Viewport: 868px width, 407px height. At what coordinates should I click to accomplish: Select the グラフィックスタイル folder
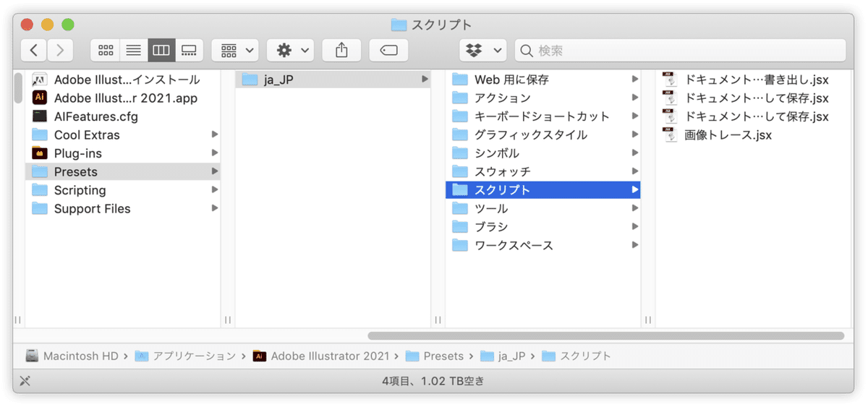point(543,134)
